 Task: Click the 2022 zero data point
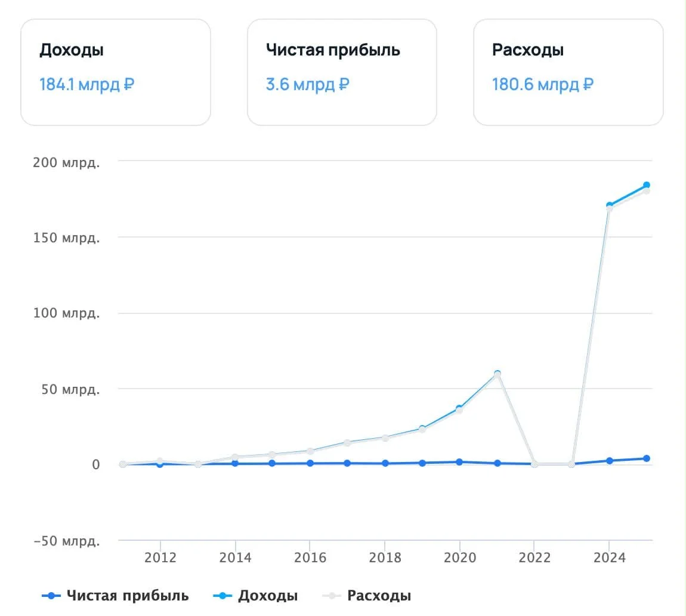point(534,464)
